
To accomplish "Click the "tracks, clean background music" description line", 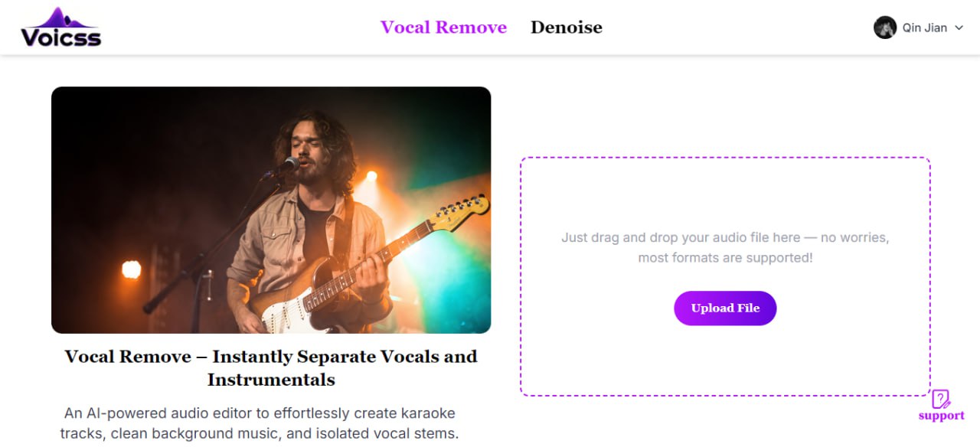I will tap(260, 433).
